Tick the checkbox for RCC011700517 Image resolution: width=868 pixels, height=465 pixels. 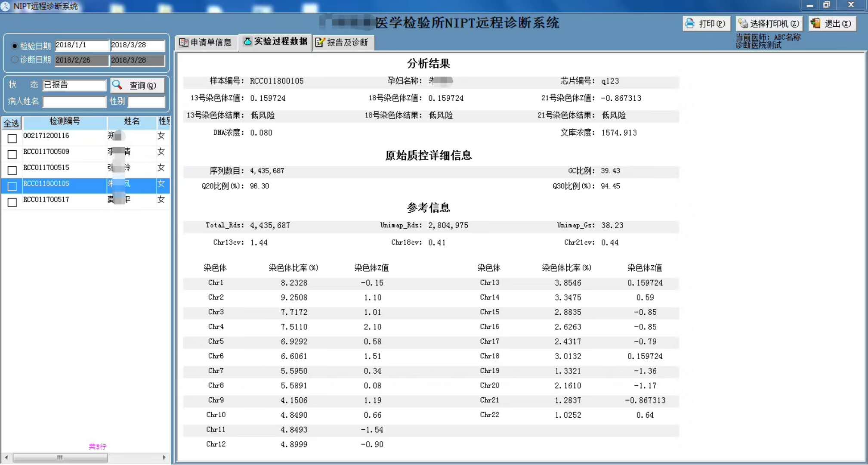[12, 202]
